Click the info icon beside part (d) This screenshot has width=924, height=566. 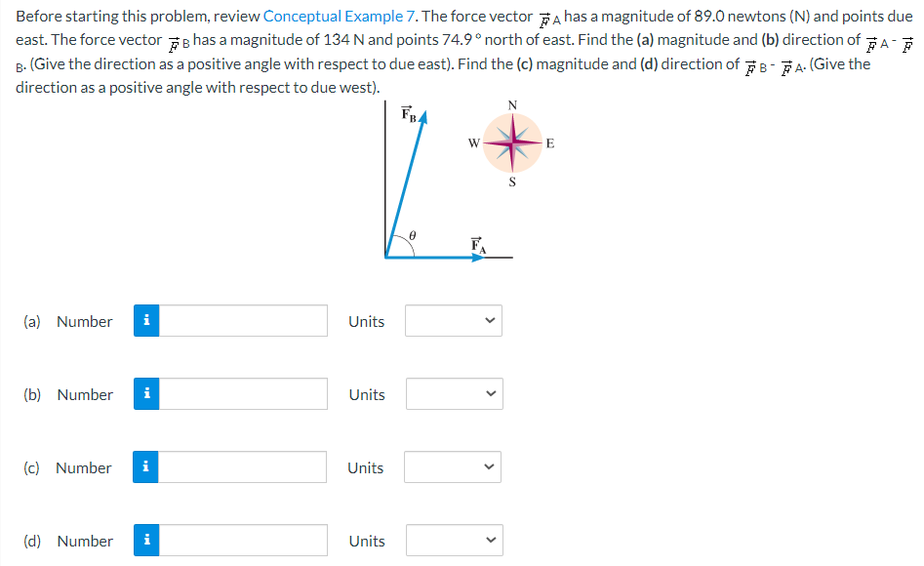click(146, 541)
